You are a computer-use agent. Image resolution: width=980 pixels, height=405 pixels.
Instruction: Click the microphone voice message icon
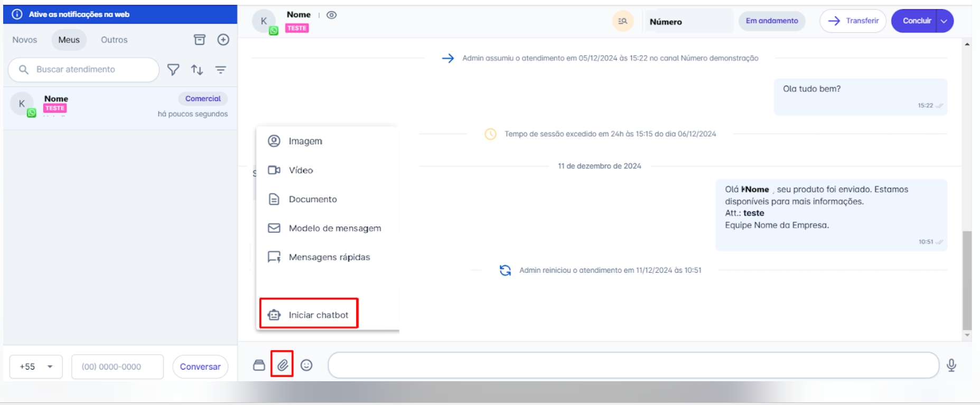pos(951,365)
